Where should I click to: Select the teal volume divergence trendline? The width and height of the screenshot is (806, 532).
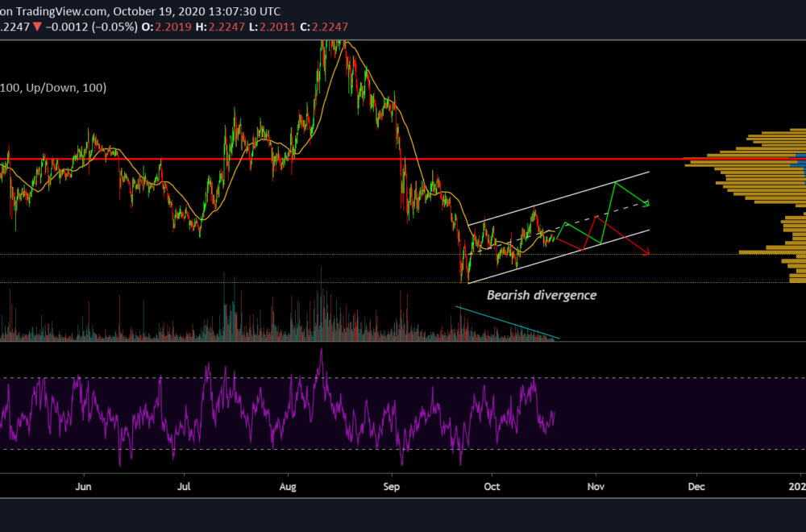pos(507,322)
